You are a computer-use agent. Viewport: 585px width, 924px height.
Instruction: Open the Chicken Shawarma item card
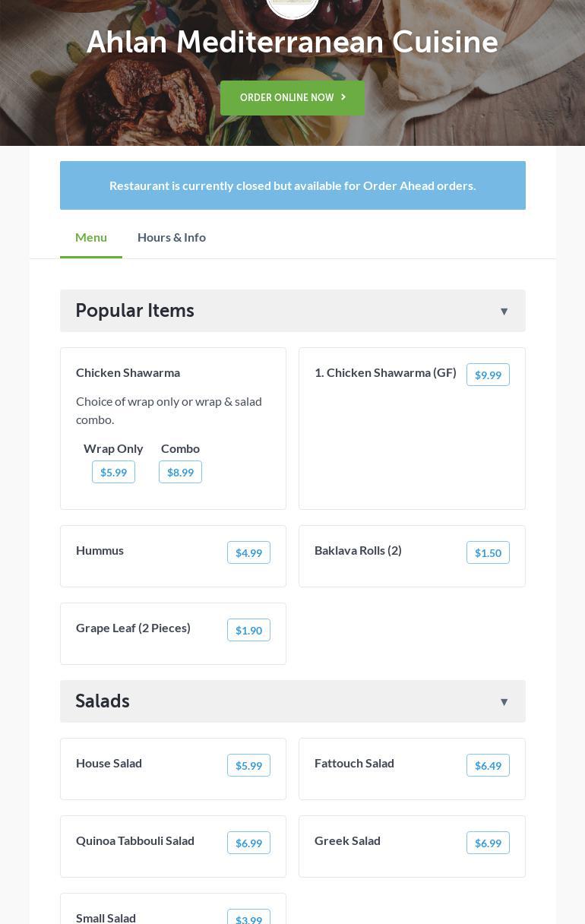tap(128, 372)
